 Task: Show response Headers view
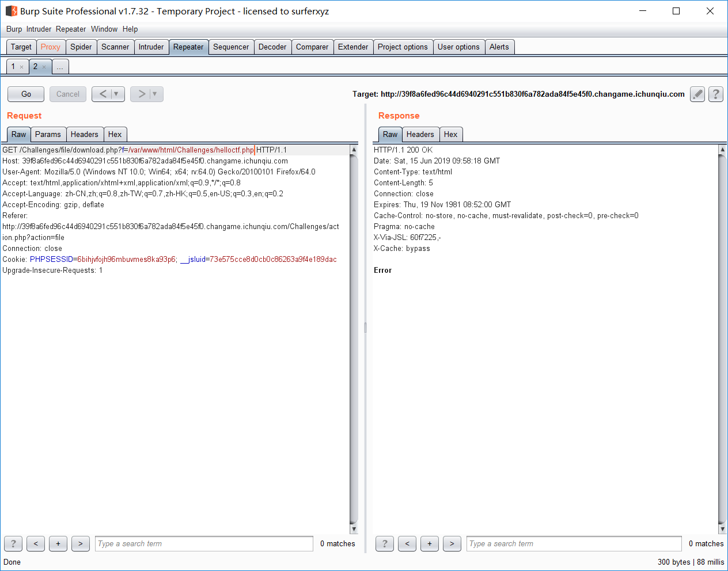(420, 134)
